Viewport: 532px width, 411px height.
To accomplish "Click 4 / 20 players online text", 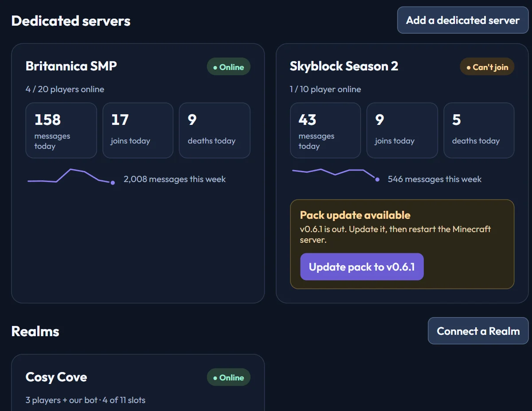I will coord(65,89).
